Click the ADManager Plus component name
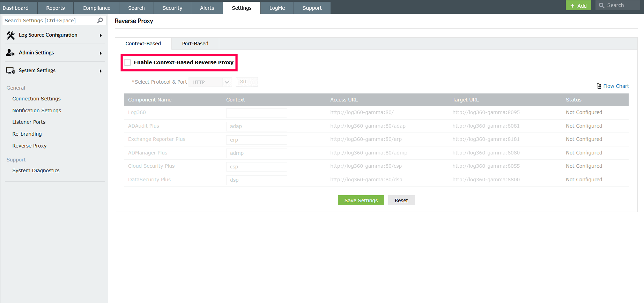The height and width of the screenshot is (303, 644). click(x=148, y=153)
